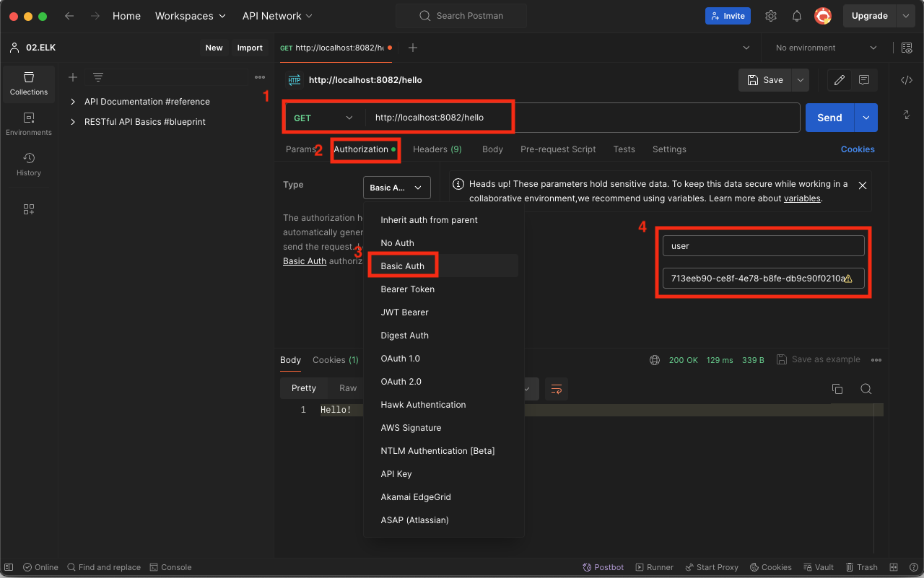
Task: Click the filter icon in collections panel
Action: 98,77
